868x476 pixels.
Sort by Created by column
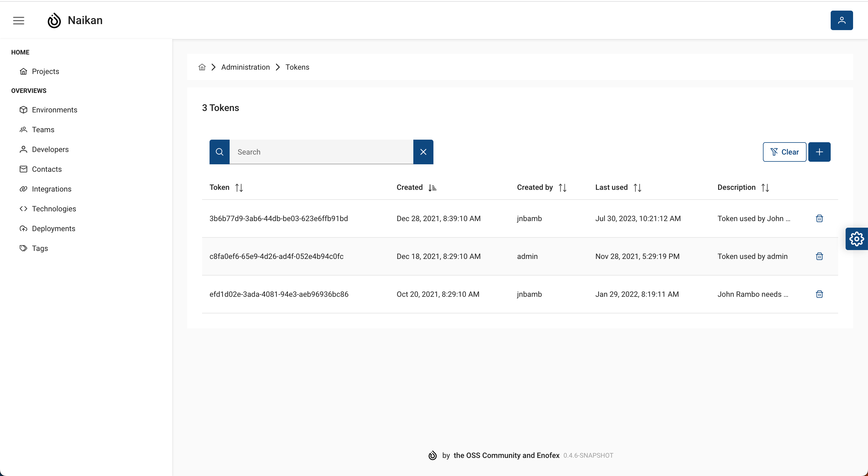562,188
